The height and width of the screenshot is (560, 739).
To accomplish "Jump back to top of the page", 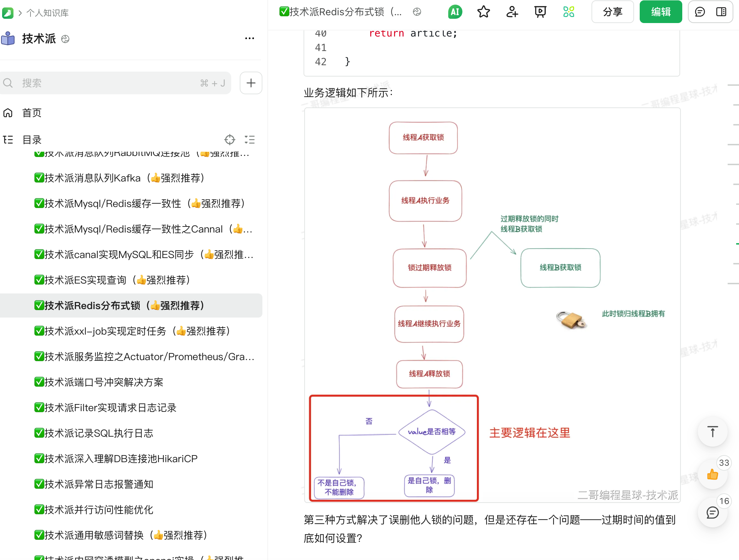I will (712, 432).
